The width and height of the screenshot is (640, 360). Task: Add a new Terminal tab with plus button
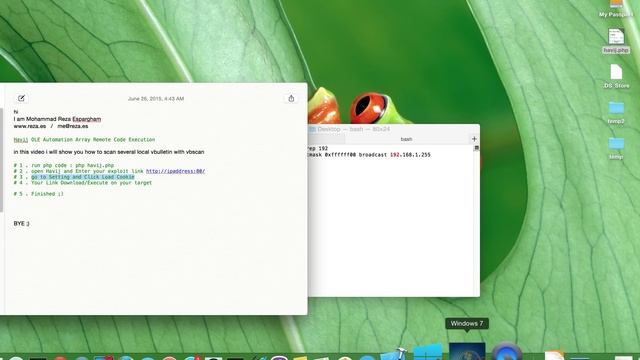tap(474, 139)
